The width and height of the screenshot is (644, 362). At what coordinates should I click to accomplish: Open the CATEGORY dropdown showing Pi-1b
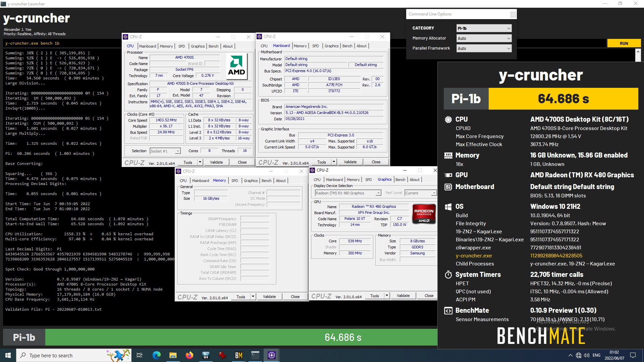484,28
